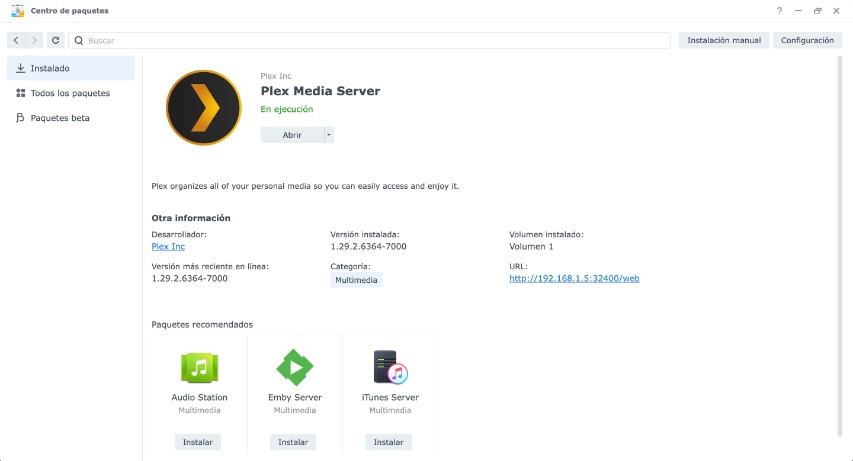
Task: Click the Multimedia category tag
Action: tap(356, 280)
